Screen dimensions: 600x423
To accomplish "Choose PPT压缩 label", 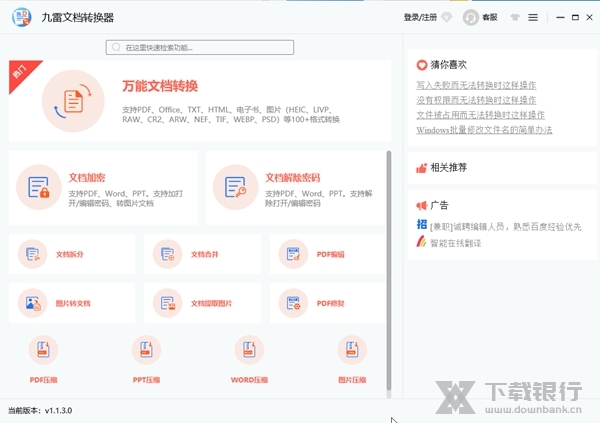I will pyautogui.click(x=146, y=380).
